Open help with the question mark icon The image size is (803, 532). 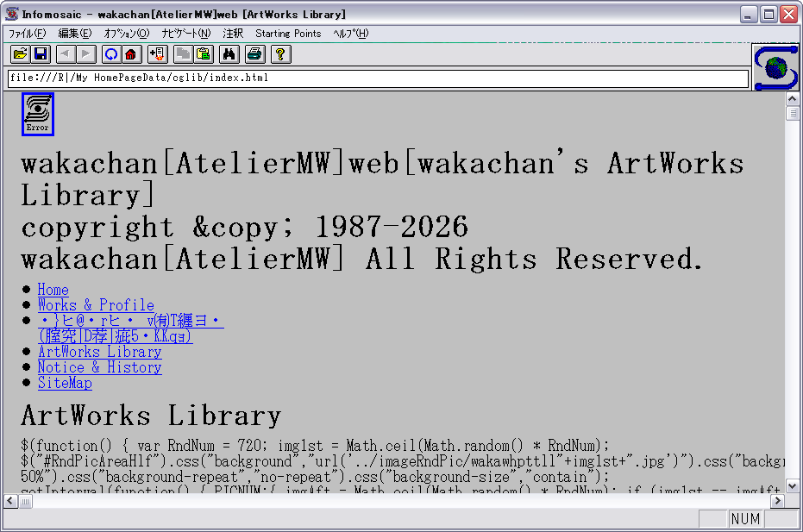click(280, 54)
